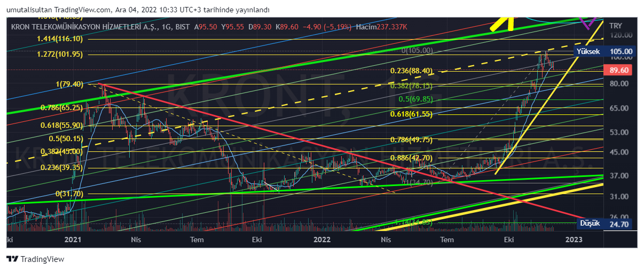The image size is (644, 270).
Task: Select the 0.236(39.35) Fibonacci label
Action: 62,167
